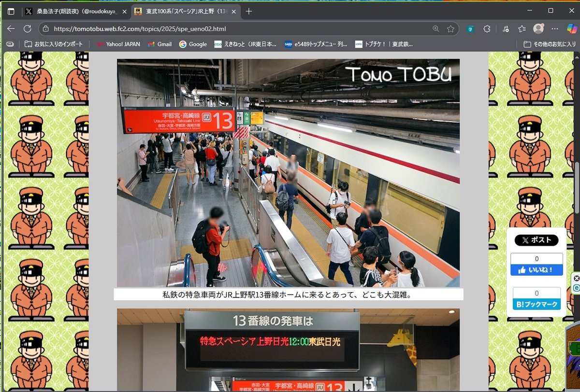This screenshot has width=580, height=392.
Task: Open the browser extensions puzzle icon
Action: click(487, 29)
